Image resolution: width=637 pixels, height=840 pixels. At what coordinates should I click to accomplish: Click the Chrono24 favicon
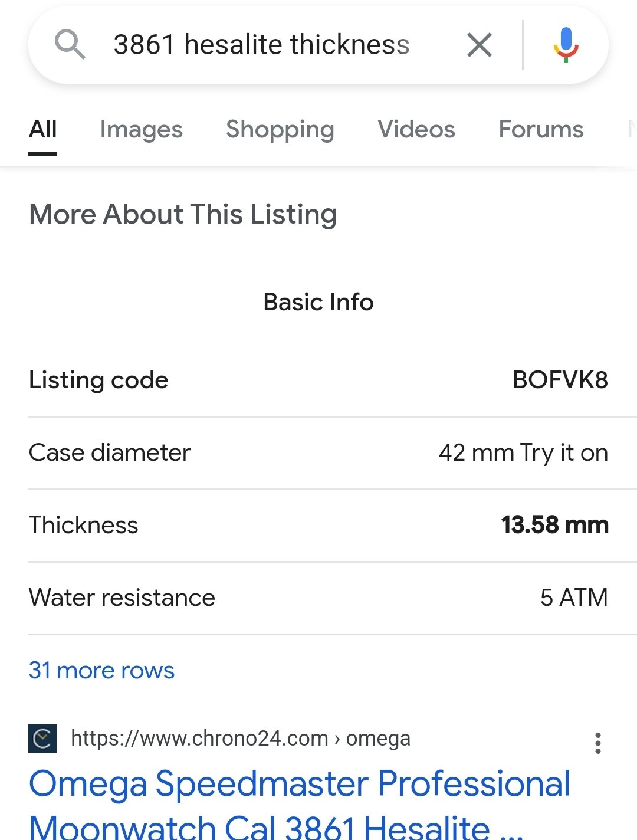pyautogui.click(x=42, y=739)
